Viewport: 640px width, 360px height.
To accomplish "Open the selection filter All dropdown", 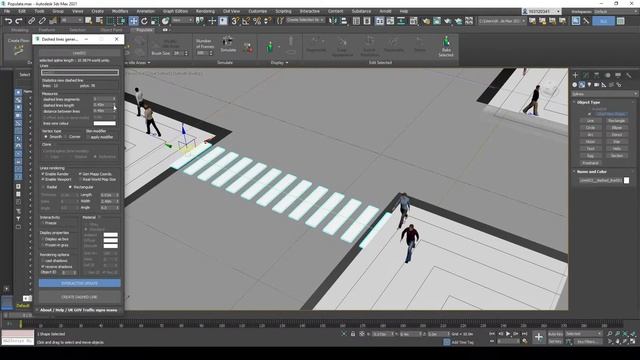I will coord(71,20).
